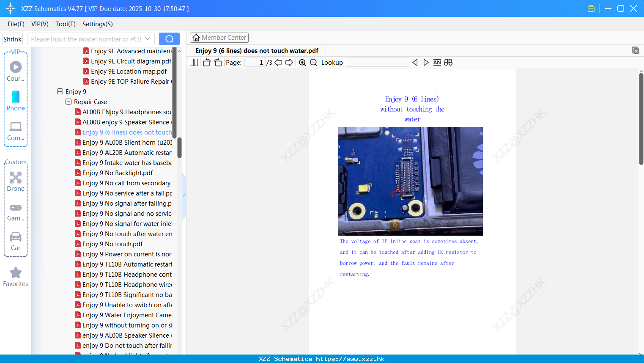Screen dimensions: 644x363
Task: Open the Settings(S) menu
Action: [x=98, y=24]
